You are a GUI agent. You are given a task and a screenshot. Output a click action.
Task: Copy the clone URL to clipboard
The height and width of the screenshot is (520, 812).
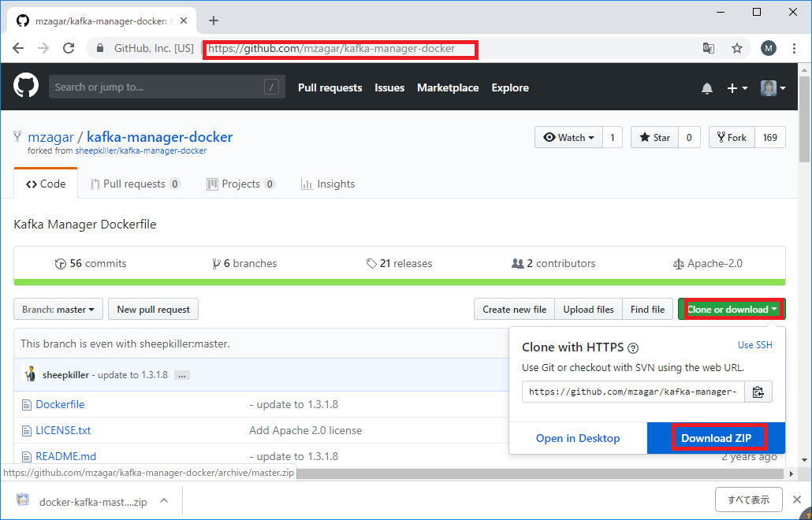pos(758,391)
